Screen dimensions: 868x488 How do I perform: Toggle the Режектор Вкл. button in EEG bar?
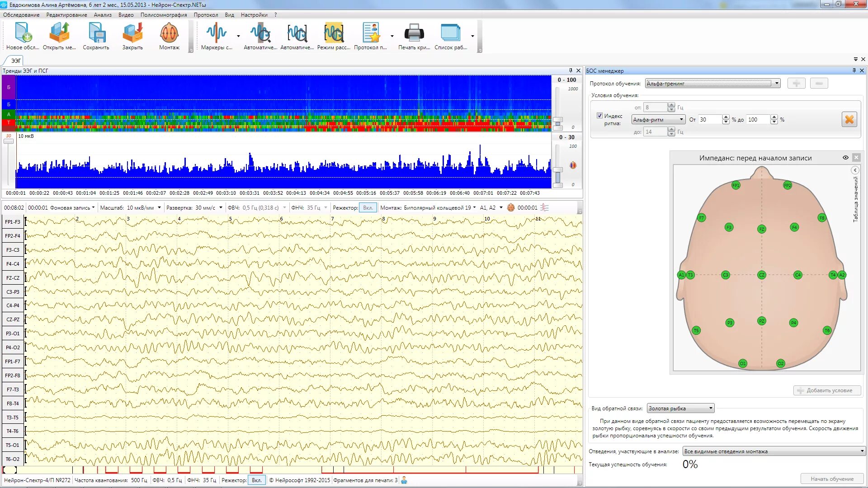[368, 208]
